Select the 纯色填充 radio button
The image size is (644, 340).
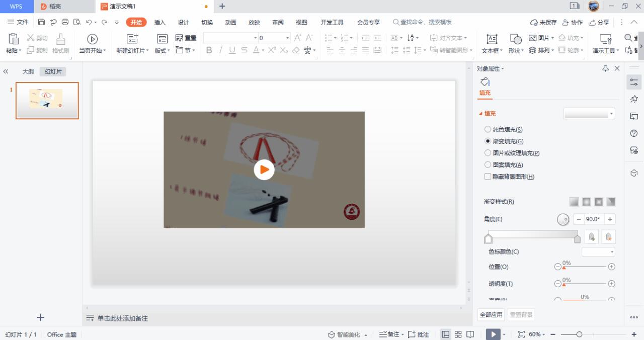tap(488, 129)
